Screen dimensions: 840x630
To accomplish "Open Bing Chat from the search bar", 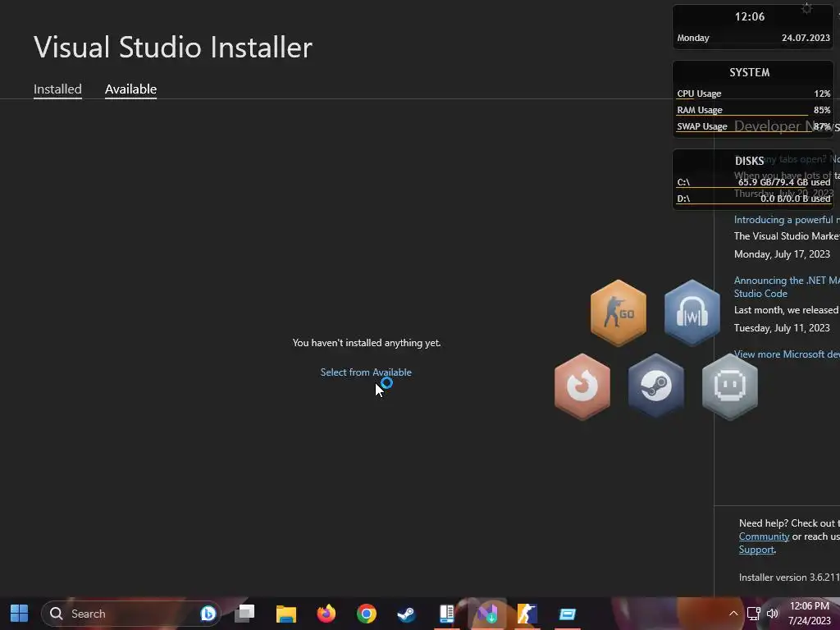I will click(x=208, y=614).
